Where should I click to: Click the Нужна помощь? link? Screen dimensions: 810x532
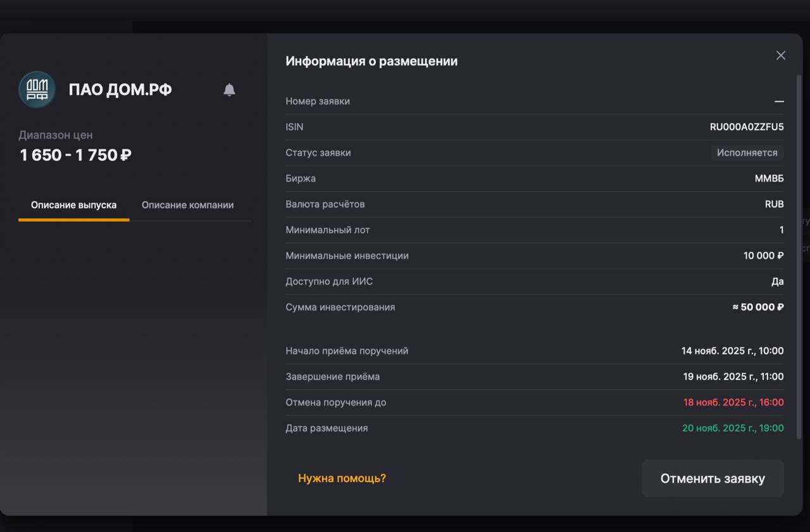(x=342, y=478)
